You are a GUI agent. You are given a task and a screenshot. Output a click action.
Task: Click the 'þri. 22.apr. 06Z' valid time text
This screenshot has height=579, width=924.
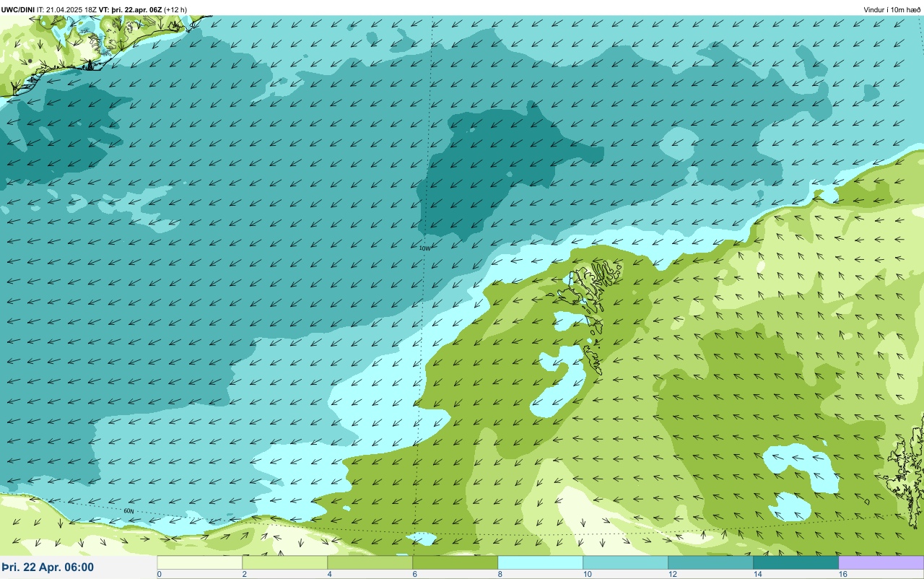pos(136,9)
